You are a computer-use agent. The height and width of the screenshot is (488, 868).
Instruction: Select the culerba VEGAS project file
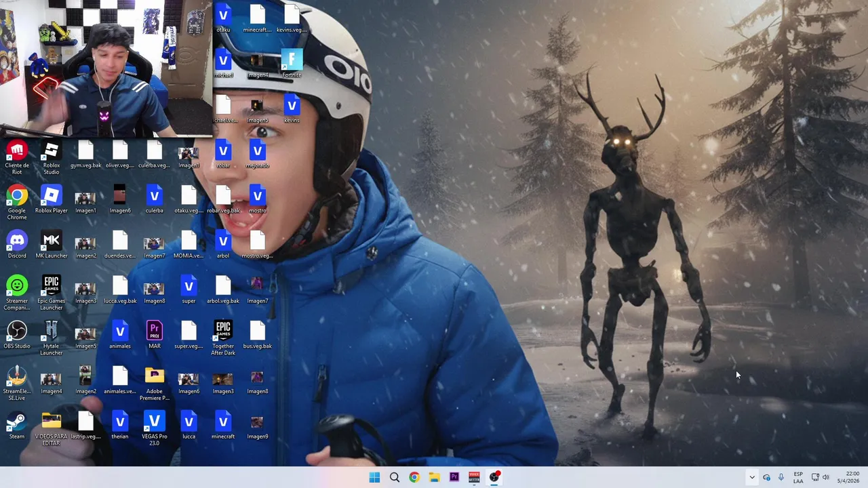pos(154,200)
